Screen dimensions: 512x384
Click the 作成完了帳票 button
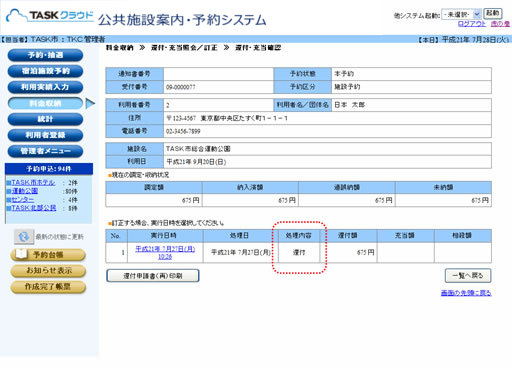tap(48, 287)
